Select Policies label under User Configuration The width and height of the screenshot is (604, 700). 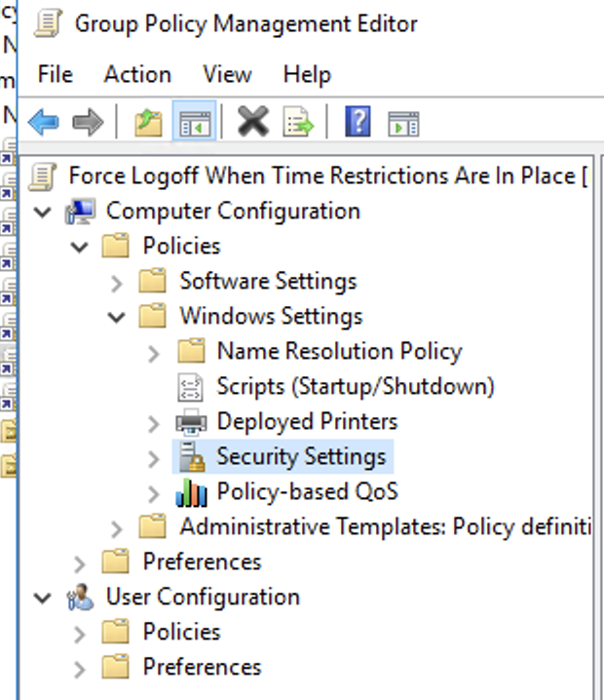(181, 632)
